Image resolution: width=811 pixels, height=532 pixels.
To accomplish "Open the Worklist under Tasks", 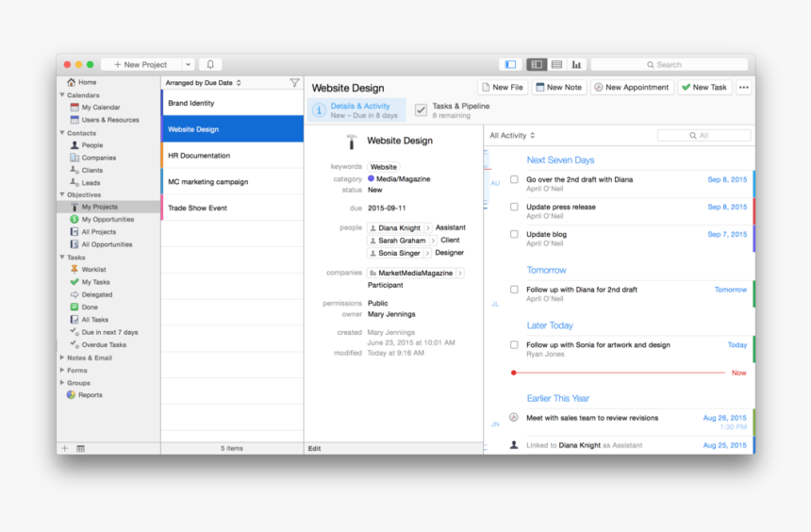I will pyautogui.click(x=88, y=269).
